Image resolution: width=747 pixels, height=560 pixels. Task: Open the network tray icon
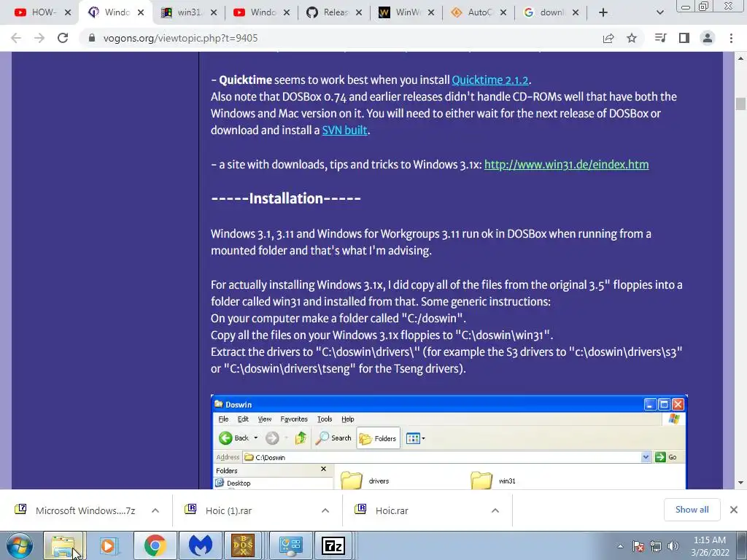coord(656,547)
